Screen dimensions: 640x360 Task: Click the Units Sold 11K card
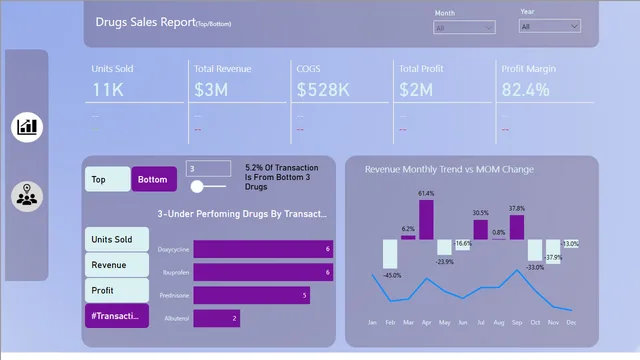135,83
